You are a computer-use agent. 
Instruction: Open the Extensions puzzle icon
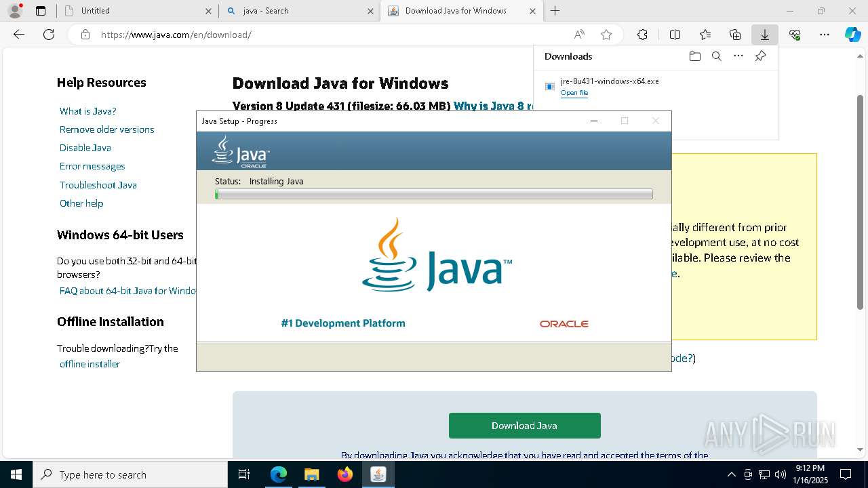pos(642,35)
